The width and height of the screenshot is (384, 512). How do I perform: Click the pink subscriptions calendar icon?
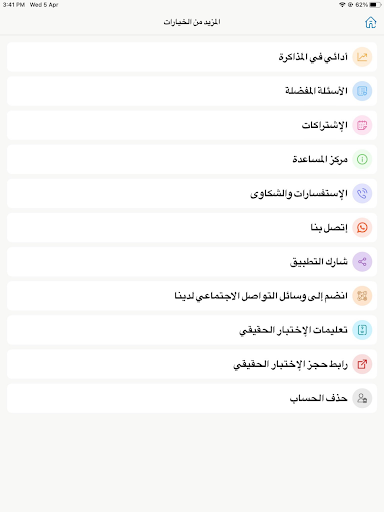(x=362, y=125)
